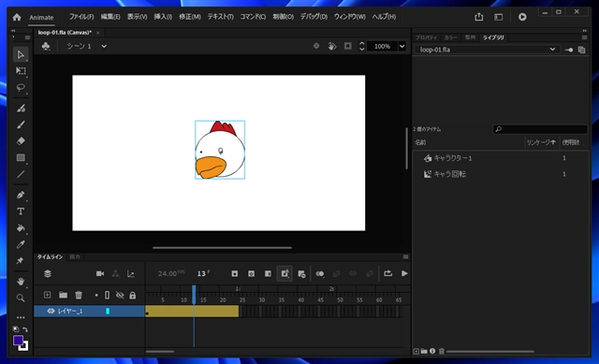Pick the Pen tool
The width and height of the screenshot is (599, 364).
click(x=21, y=196)
